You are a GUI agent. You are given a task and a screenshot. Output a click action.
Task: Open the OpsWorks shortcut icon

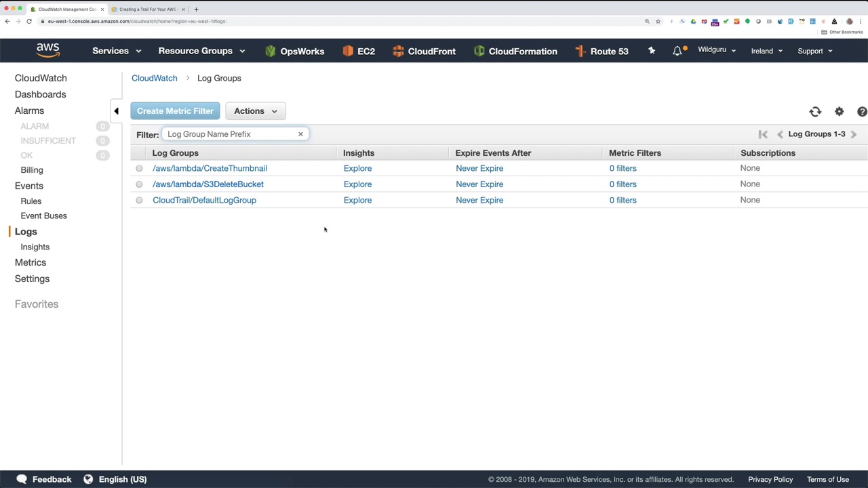[271, 51]
